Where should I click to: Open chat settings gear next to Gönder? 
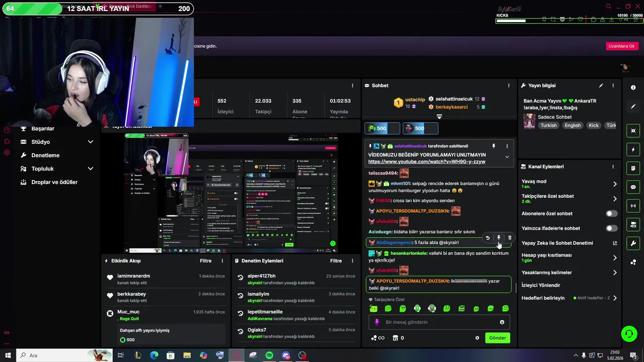pos(477,338)
